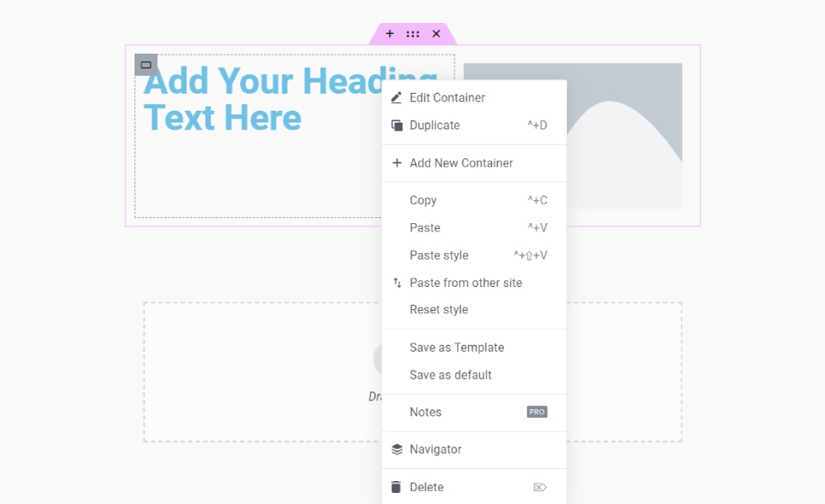This screenshot has width=825, height=504.
Task: Open Add New Container
Action: [x=461, y=162]
